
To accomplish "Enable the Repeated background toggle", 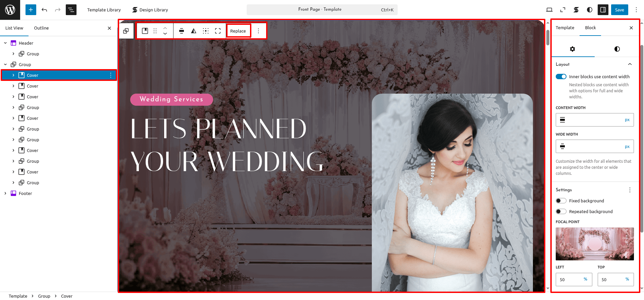I will pyautogui.click(x=561, y=211).
